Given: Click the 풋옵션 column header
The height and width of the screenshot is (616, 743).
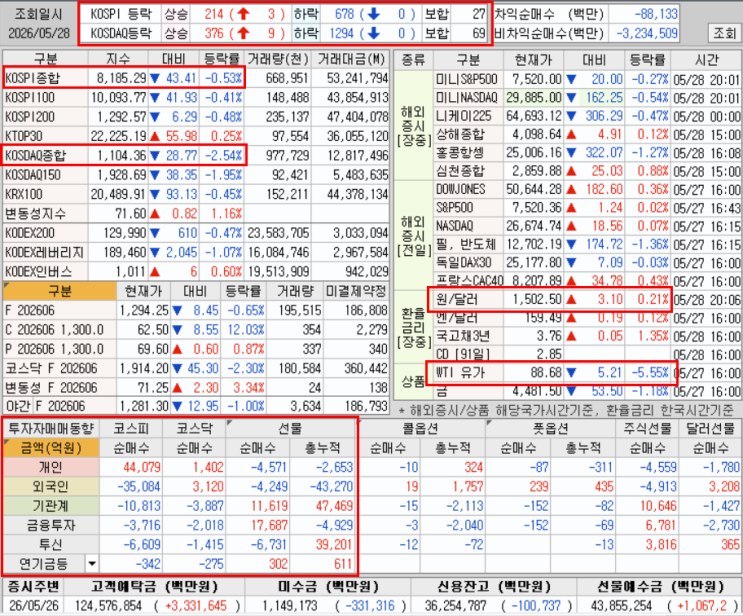Looking at the screenshot, I should (x=550, y=429).
